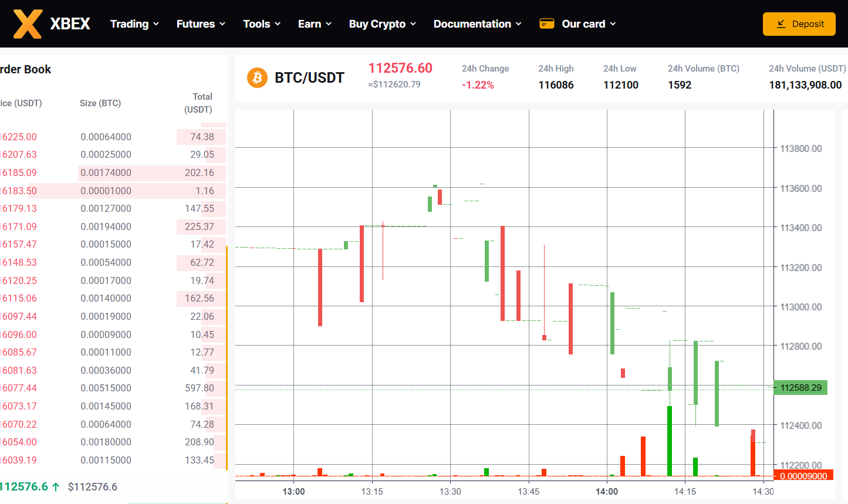This screenshot has width=848, height=504.
Task: Click the XBEX orange X logo
Action: click(28, 24)
